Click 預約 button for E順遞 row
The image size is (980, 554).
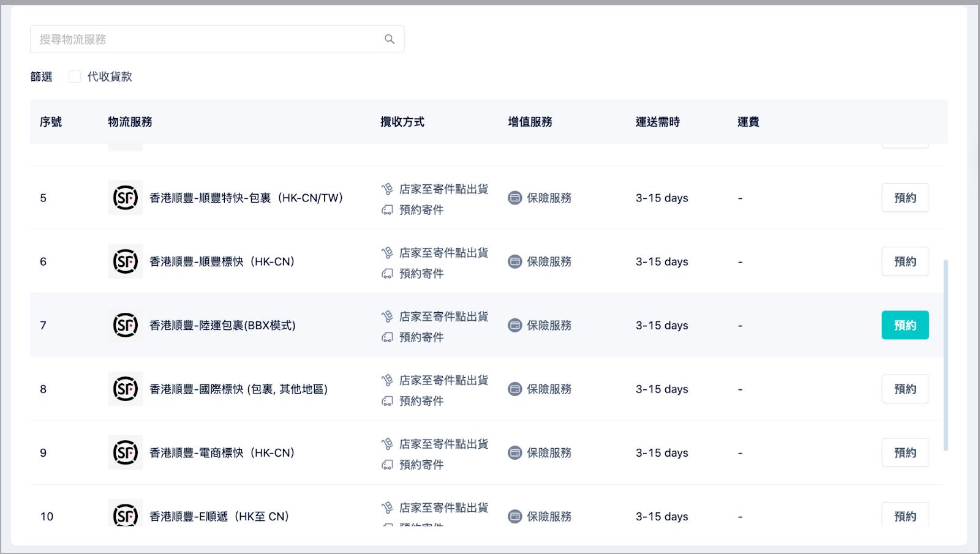click(905, 514)
